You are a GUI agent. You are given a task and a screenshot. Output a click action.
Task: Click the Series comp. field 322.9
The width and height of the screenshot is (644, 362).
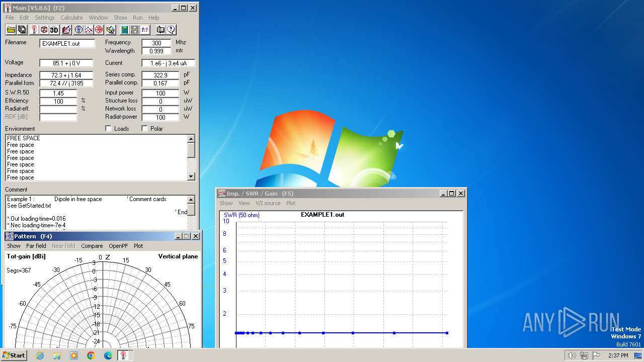pos(160,75)
